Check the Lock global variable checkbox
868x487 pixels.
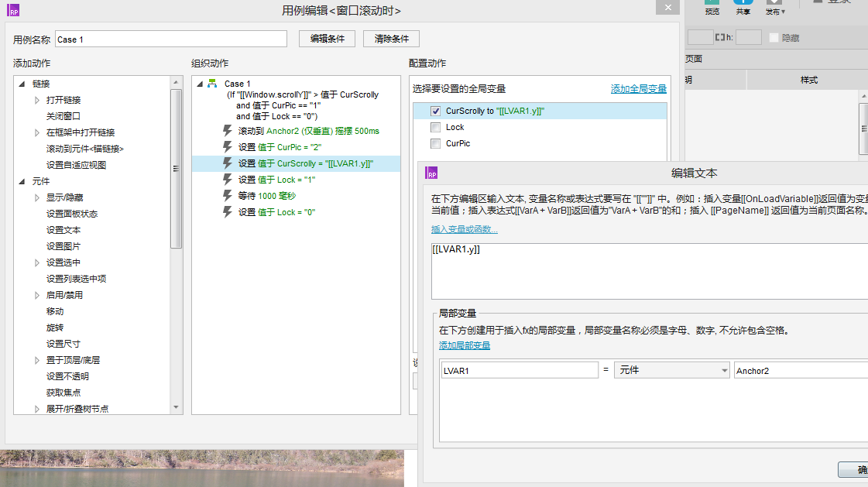pyautogui.click(x=436, y=127)
